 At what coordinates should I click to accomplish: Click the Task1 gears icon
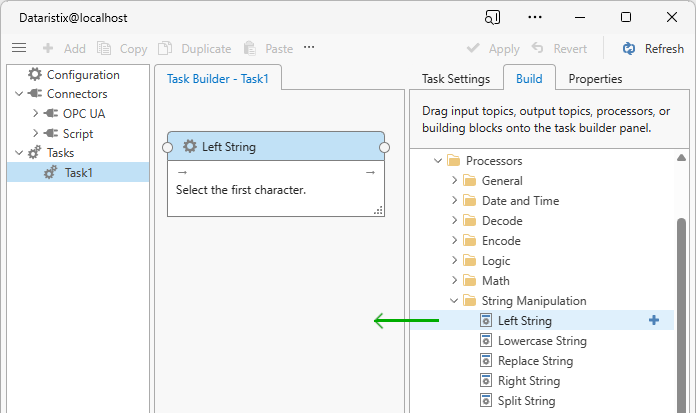[51, 172]
